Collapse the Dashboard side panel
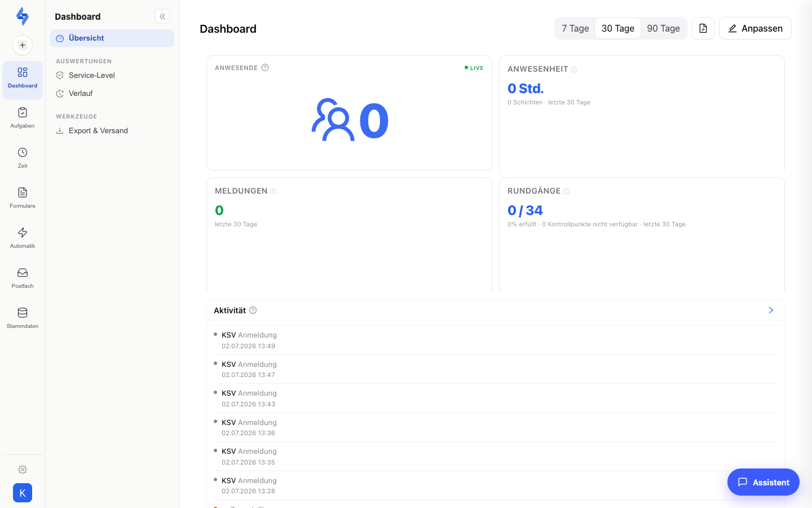 [x=162, y=16]
